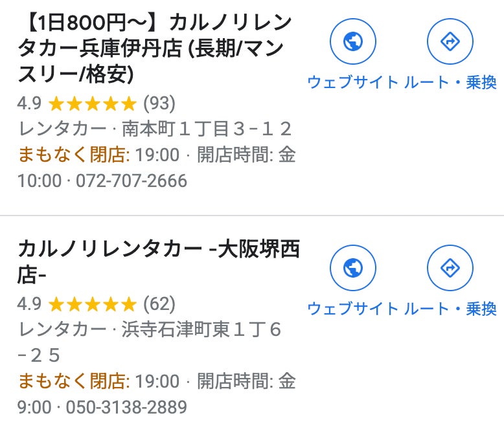Click the five-star rating of 大阪堺西店

[93, 304]
